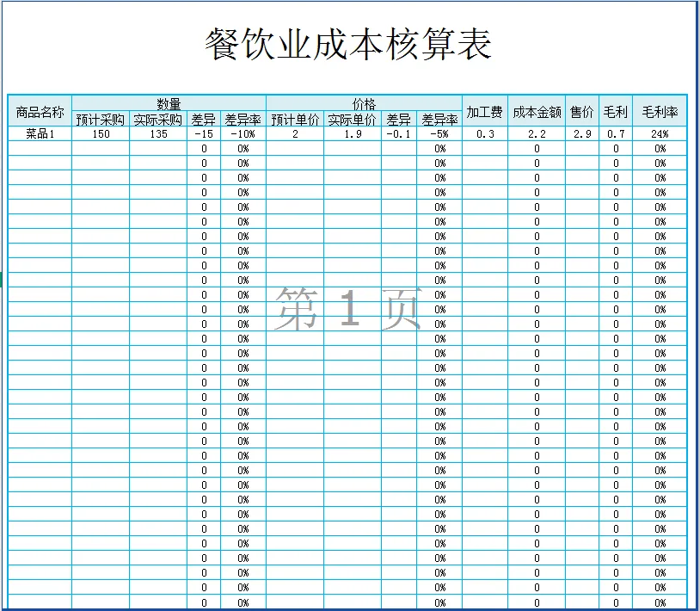Select the selling price cell 2.9
The height and width of the screenshot is (611, 700).
point(582,133)
